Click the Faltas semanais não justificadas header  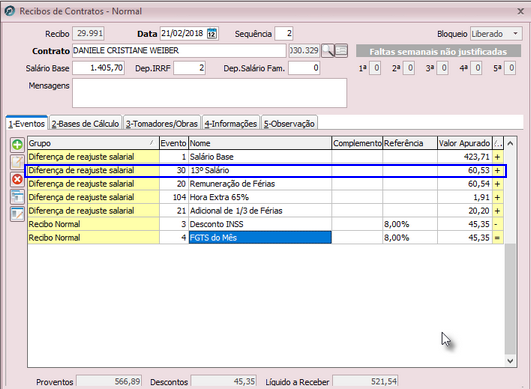(x=438, y=51)
